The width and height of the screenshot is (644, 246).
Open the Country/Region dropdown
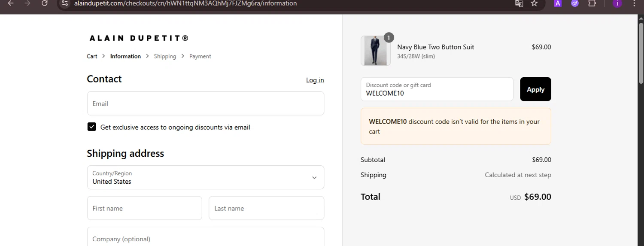[206, 177]
